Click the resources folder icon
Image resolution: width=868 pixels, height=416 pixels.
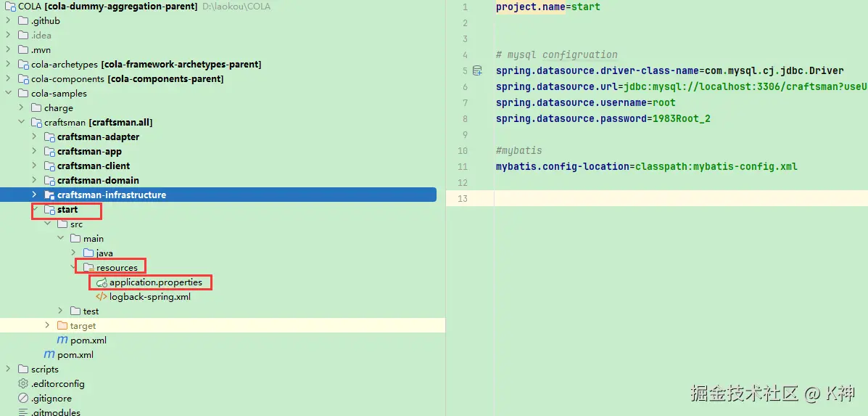pos(88,267)
